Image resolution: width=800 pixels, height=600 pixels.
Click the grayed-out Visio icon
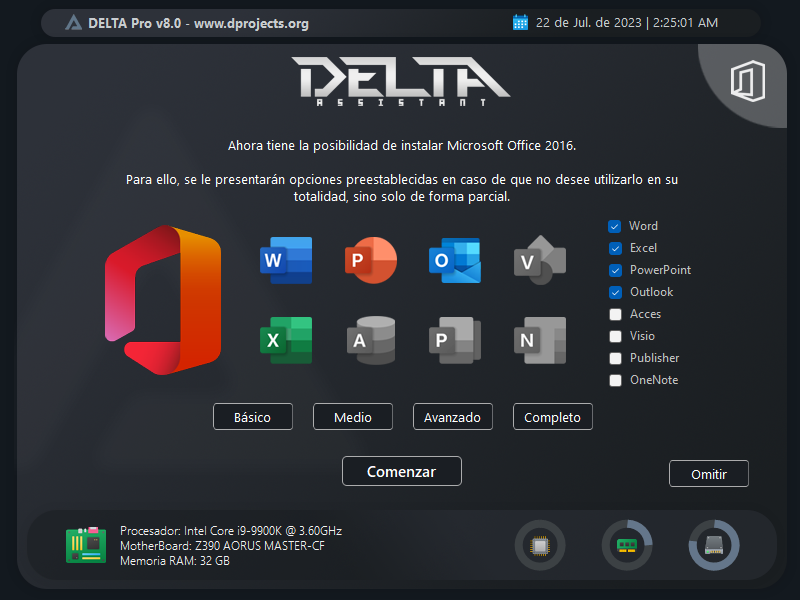tap(540, 261)
